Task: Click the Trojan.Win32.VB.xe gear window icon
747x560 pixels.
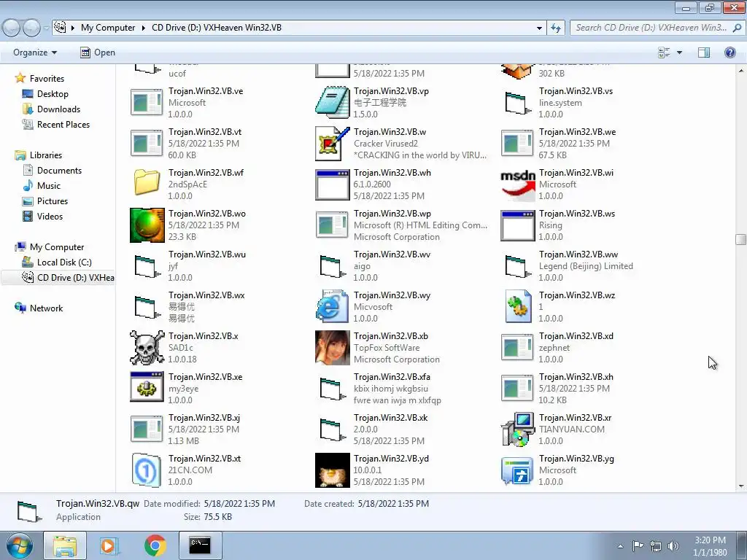Action: coord(147,387)
